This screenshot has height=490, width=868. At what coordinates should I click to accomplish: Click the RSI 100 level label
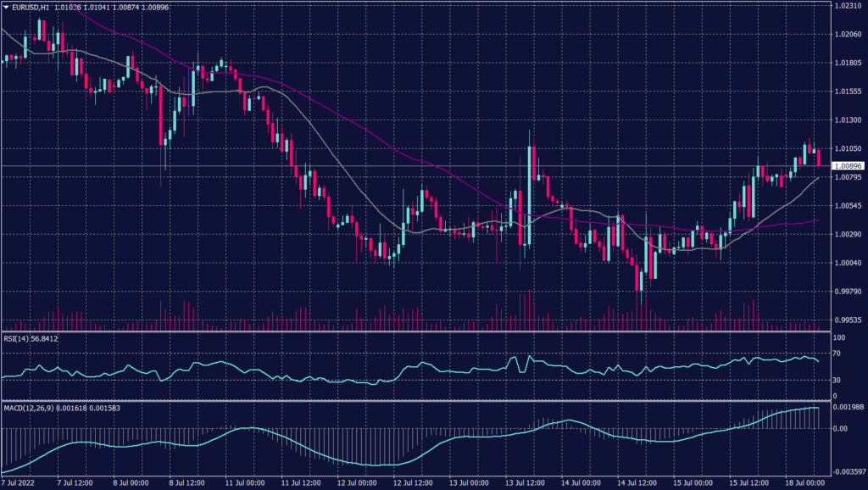(x=837, y=337)
